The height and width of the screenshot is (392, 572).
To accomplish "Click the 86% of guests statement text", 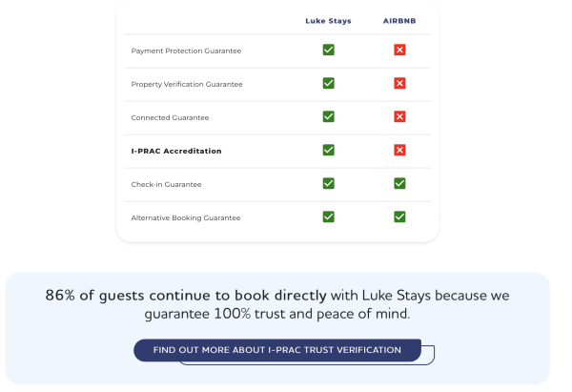I will point(277,304).
